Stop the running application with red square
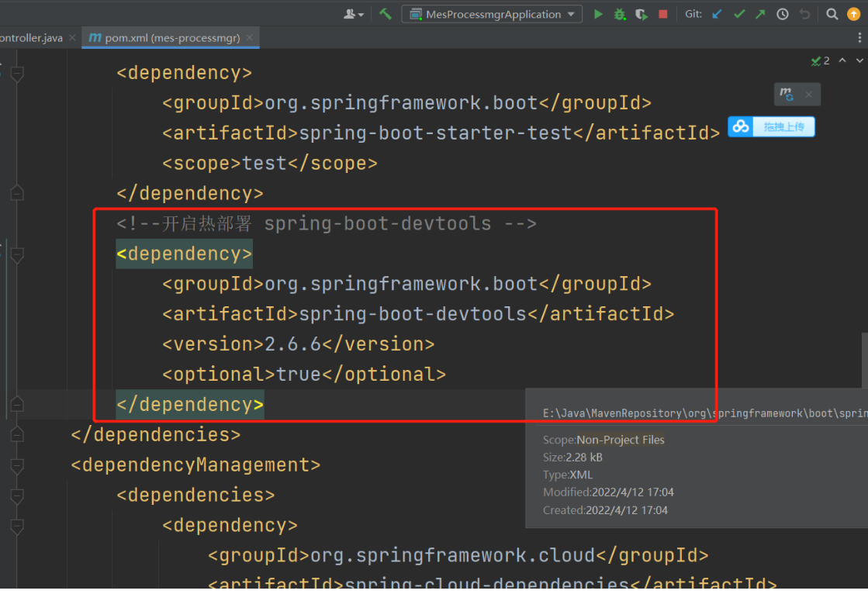 click(x=662, y=15)
